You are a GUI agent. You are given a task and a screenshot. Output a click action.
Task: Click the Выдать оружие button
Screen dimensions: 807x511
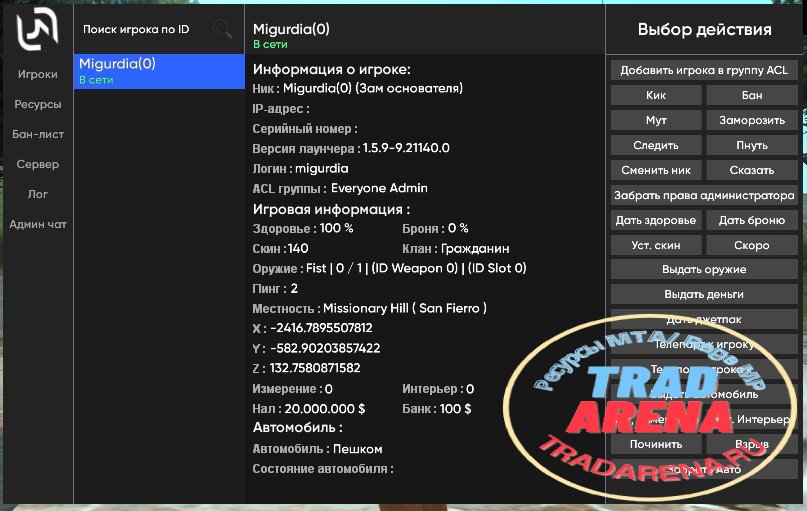704,269
